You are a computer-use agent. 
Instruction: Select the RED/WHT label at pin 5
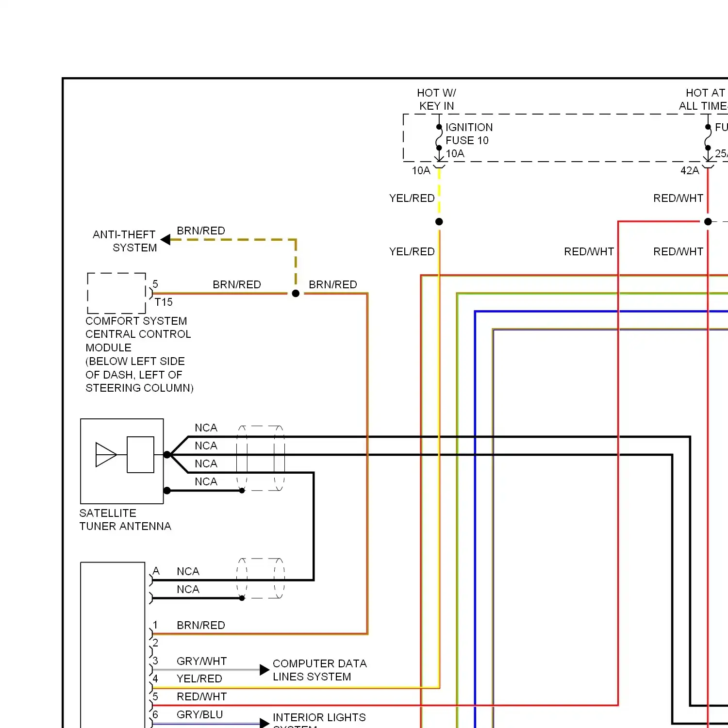[202, 696]
